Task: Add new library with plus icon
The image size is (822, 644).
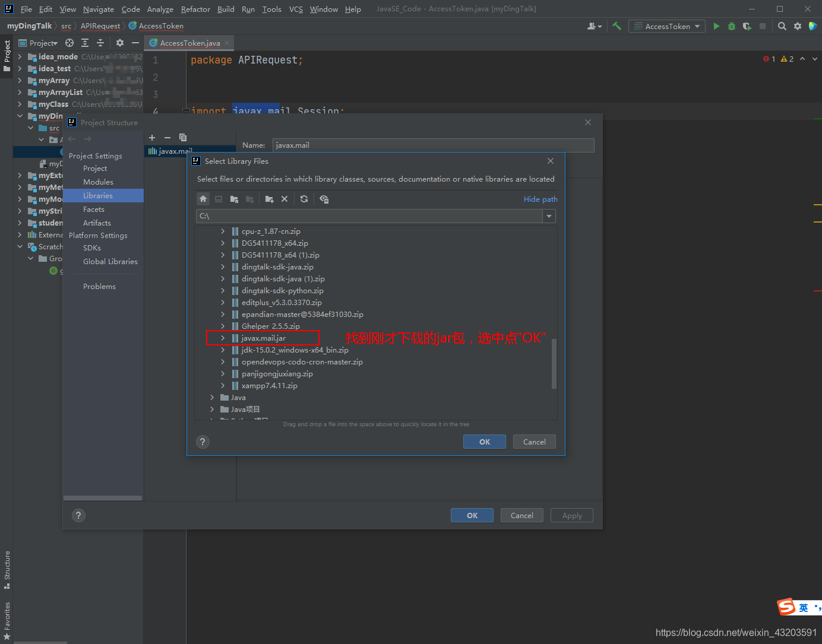Action: pyautogui.click(x=152, y=138)
